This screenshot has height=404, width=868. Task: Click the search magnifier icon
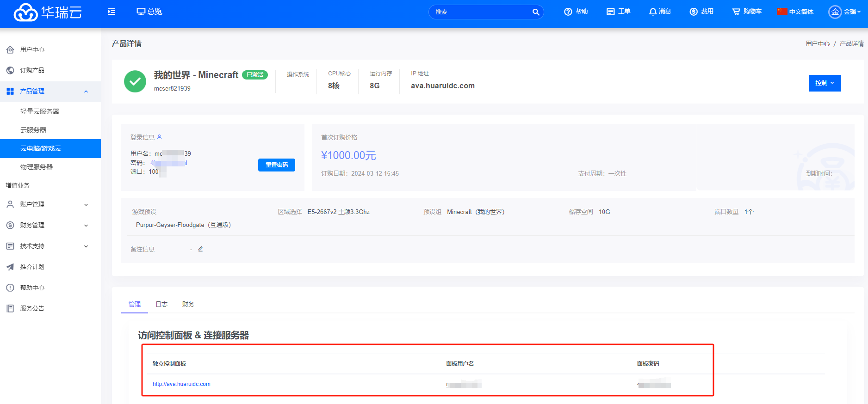tap(536, 12)
